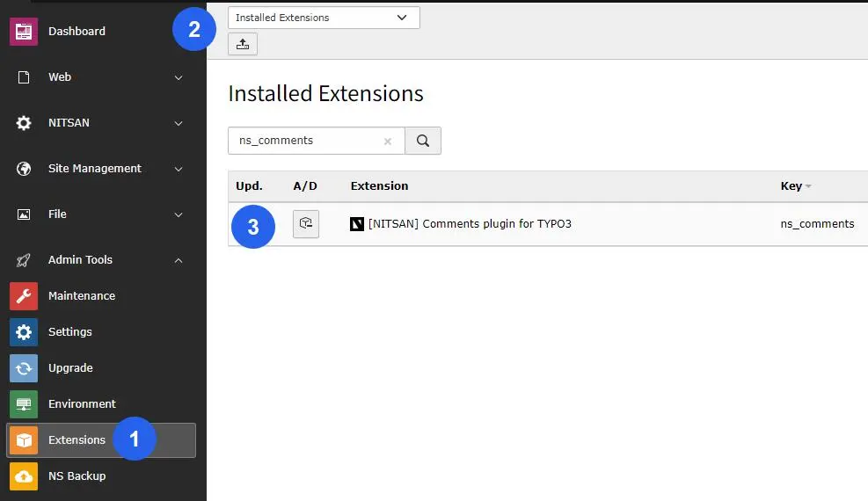Click the Extension column header
Viewport: 868px width, 501px height.
(379, 186)
